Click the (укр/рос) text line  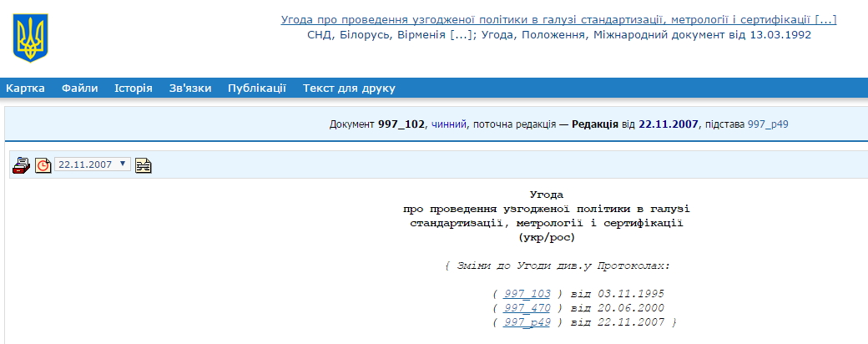pos(547,238)
